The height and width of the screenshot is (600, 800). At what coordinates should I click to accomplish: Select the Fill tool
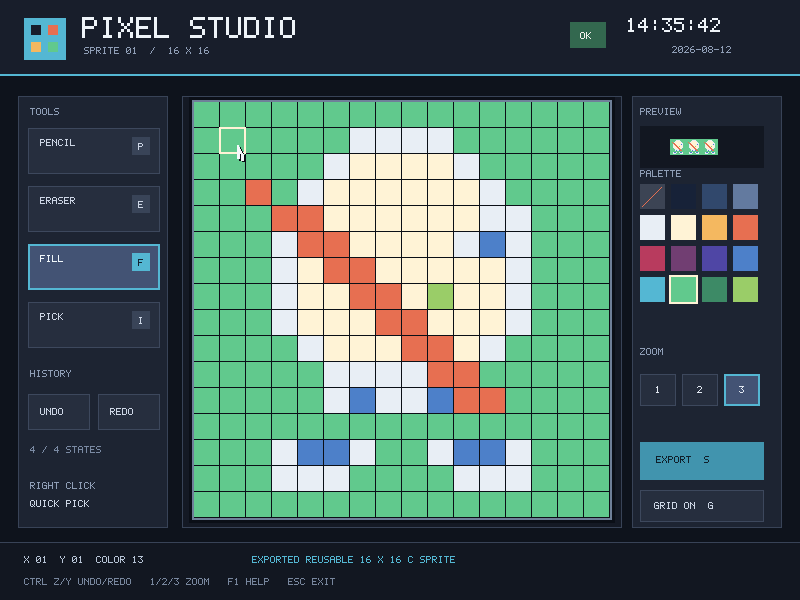tap(94, 267)
